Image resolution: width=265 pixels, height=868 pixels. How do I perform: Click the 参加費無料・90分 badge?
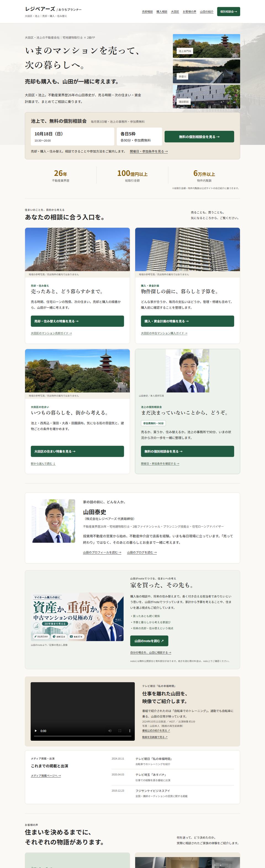click(x=153, y=423)
